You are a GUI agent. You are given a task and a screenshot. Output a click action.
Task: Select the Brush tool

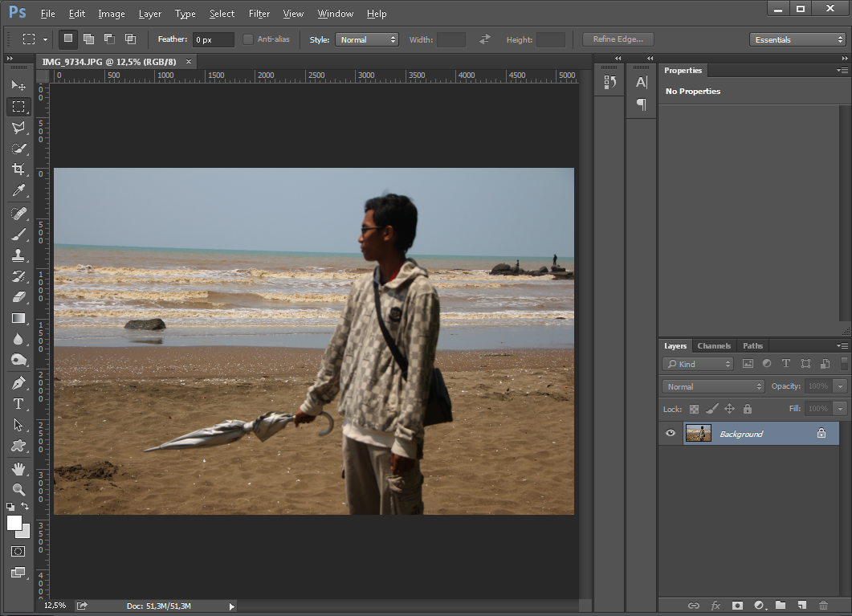click(x=18, y=235)
